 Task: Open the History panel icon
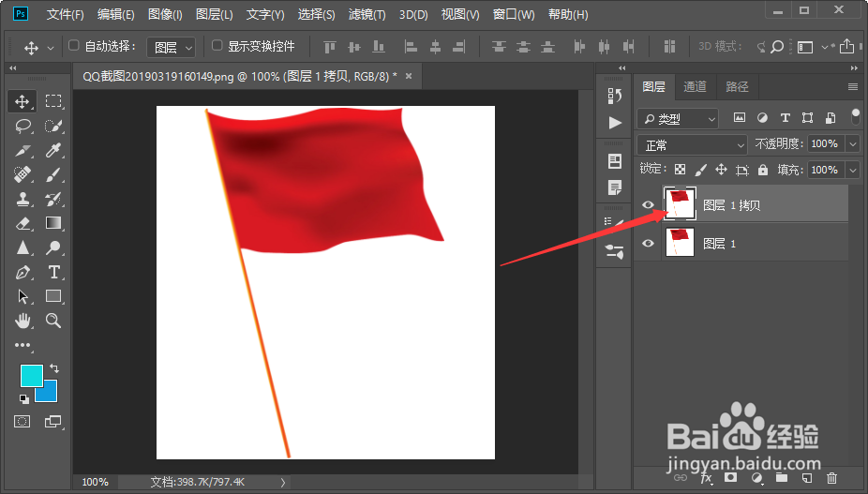point(615,96)
